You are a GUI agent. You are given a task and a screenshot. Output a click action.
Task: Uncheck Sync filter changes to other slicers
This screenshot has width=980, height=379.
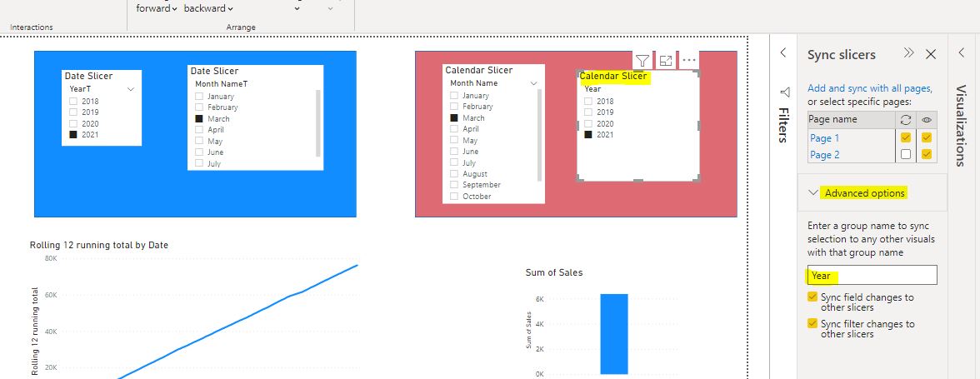(812, 323)
